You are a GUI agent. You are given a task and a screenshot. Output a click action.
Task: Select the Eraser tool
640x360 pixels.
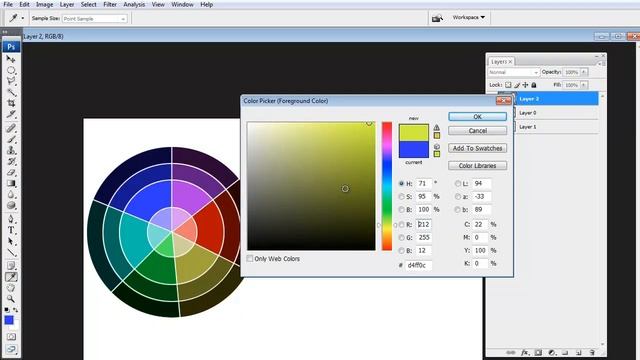pos(11,173)
